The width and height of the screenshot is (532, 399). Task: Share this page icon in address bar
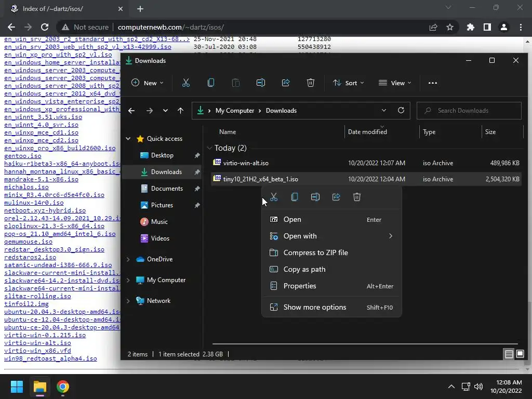click(x=433, y=27)
